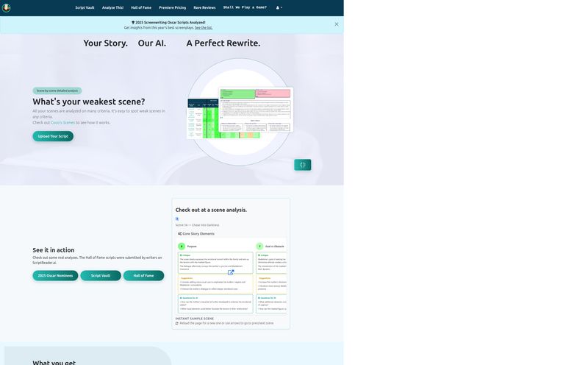Screen dimensions: 588x365
Task: Follow the 'See the list.' link
Action: click(204, 27)
